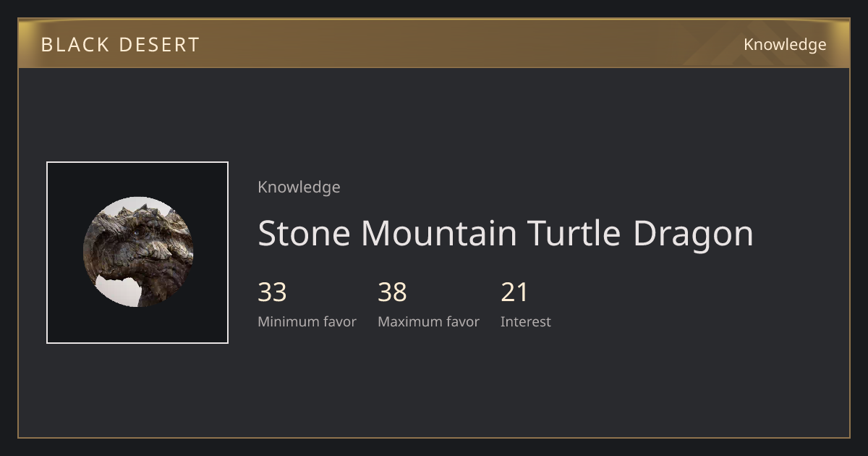This screenshot has height=456, width=868.
Task: Click the word DESERT in the header
Action: 159,45
